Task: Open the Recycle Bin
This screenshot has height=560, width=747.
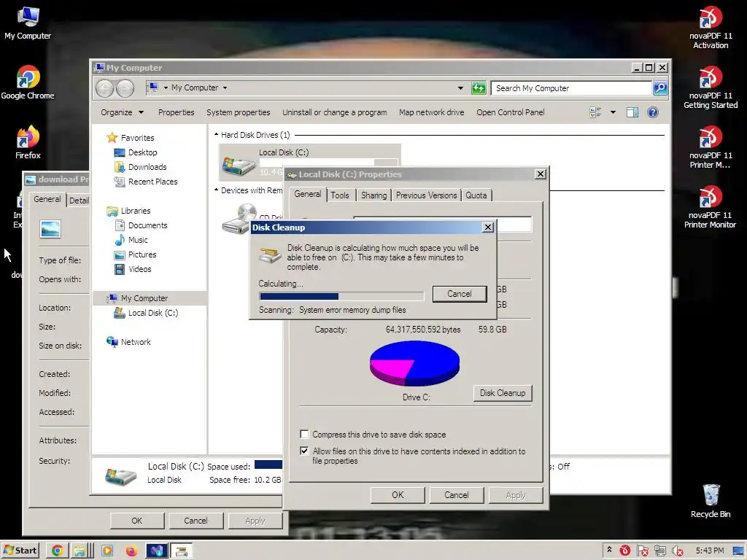Action: click(x=711, y=501)
